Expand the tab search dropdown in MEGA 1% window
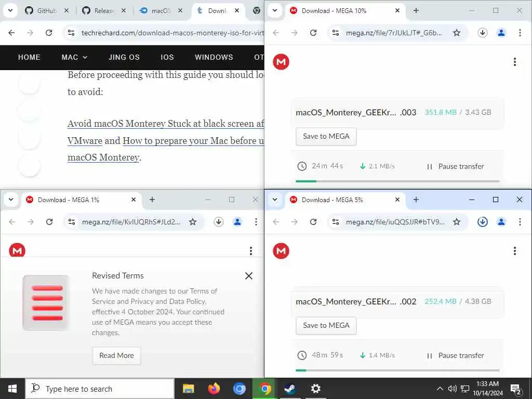The height and width of the screenshot is (399, 532). [x=11, y=199]
